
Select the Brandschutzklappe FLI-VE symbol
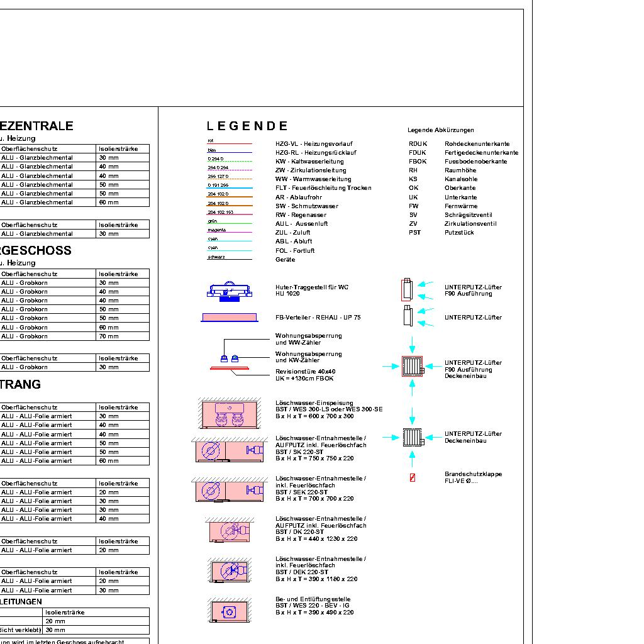point(413,478)
